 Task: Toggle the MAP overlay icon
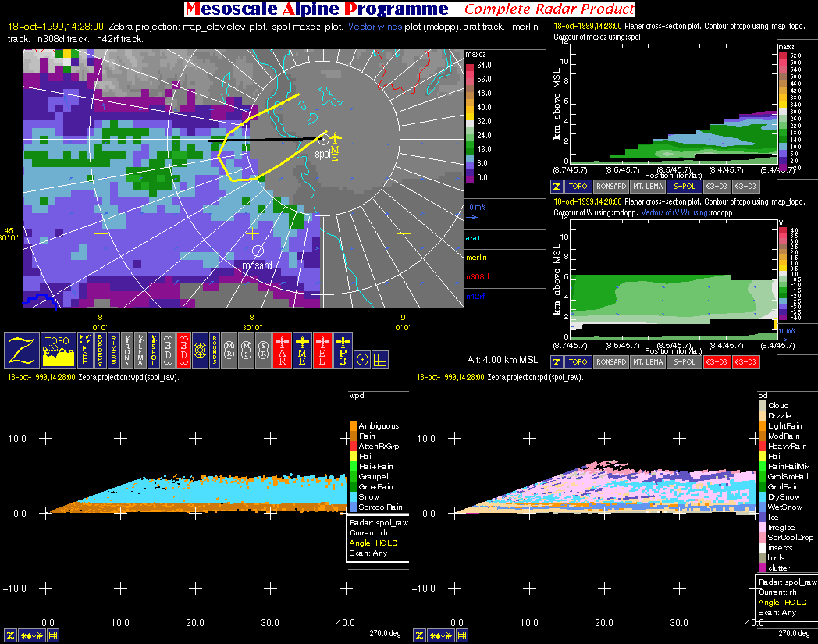pos(86,350)
